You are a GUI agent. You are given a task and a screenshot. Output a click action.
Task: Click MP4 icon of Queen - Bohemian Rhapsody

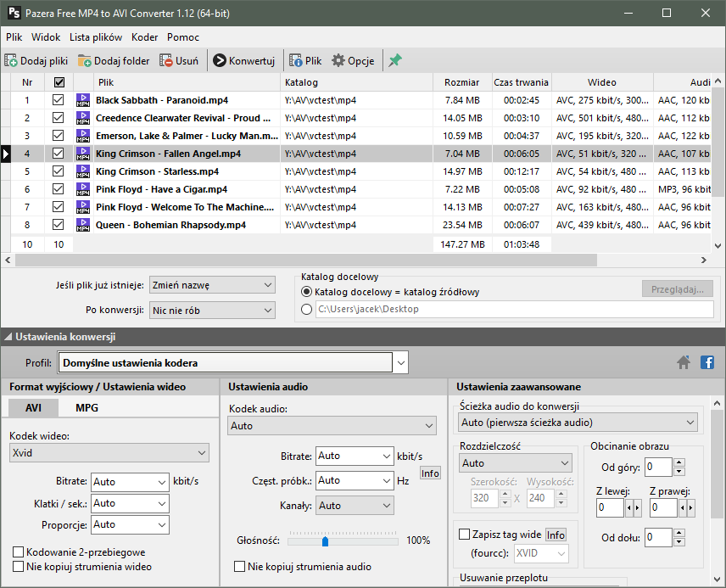point(83,225)
